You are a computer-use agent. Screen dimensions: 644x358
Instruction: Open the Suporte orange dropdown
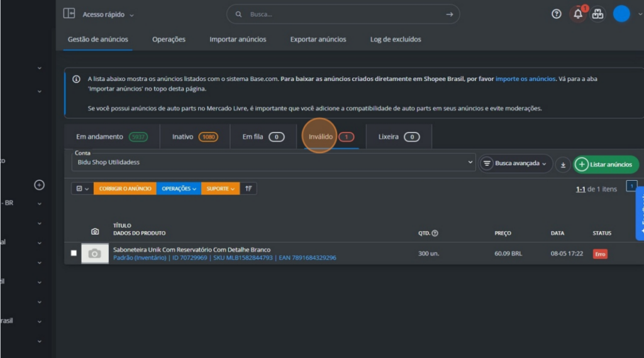[220, 188]
